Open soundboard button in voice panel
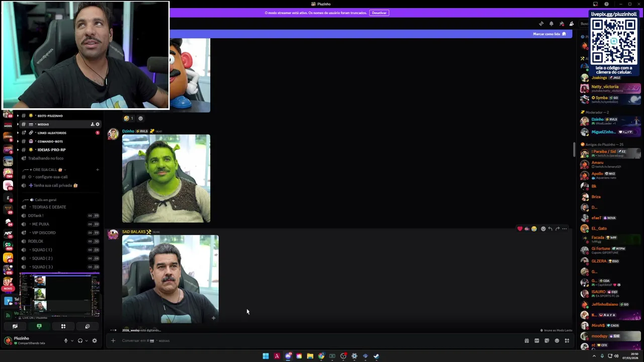Image resolution: width=644 pixels, height=362 pixels. click(88, 326)
